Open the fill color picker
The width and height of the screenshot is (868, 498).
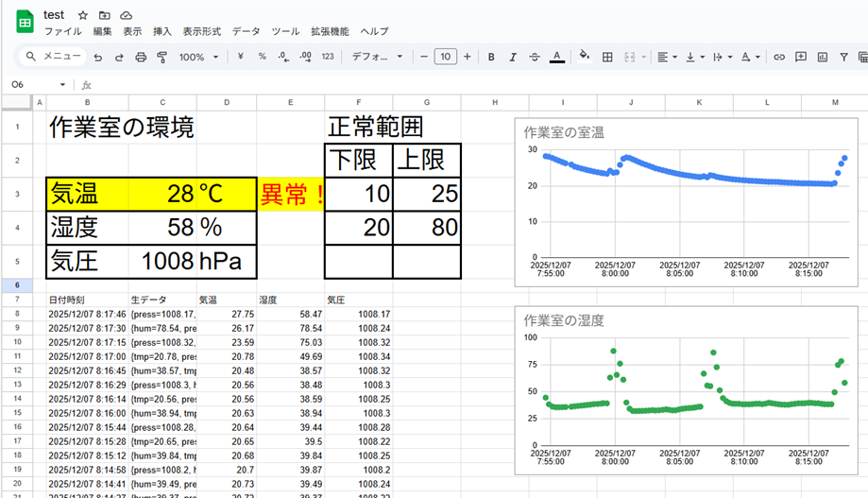[584, 57]
